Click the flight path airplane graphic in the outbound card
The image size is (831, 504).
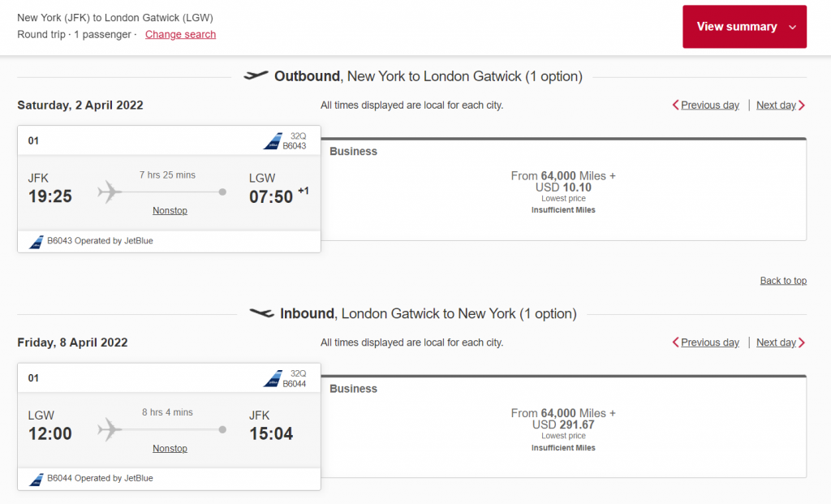click(x=107, y=192)
